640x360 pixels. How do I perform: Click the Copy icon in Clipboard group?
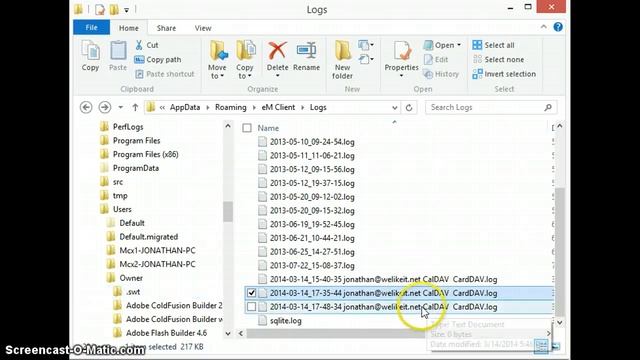[90, 56]
